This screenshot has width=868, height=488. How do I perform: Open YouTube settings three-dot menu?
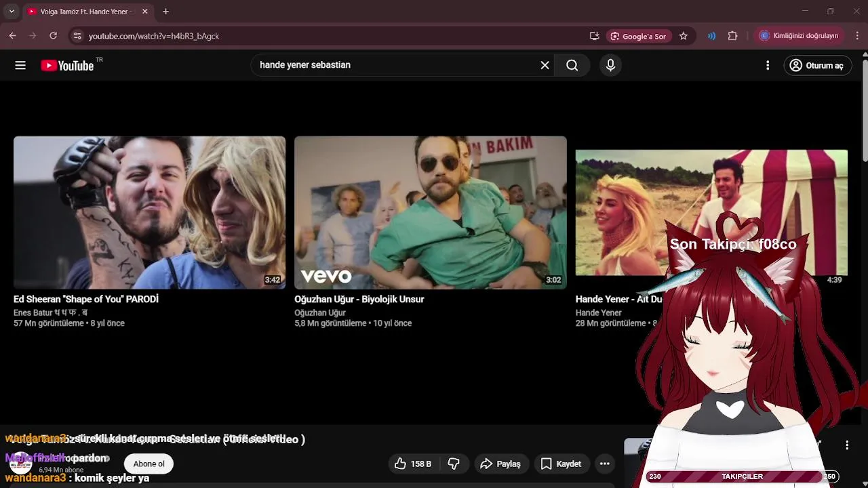[768, 65]
